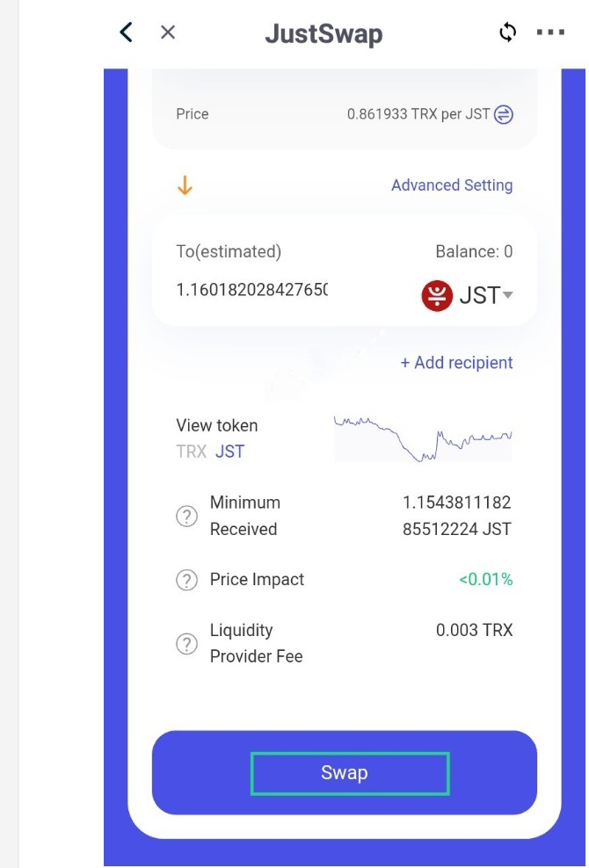
Task: Show help for Liquidity Provider Fee
Action: (x=186, y=644)
